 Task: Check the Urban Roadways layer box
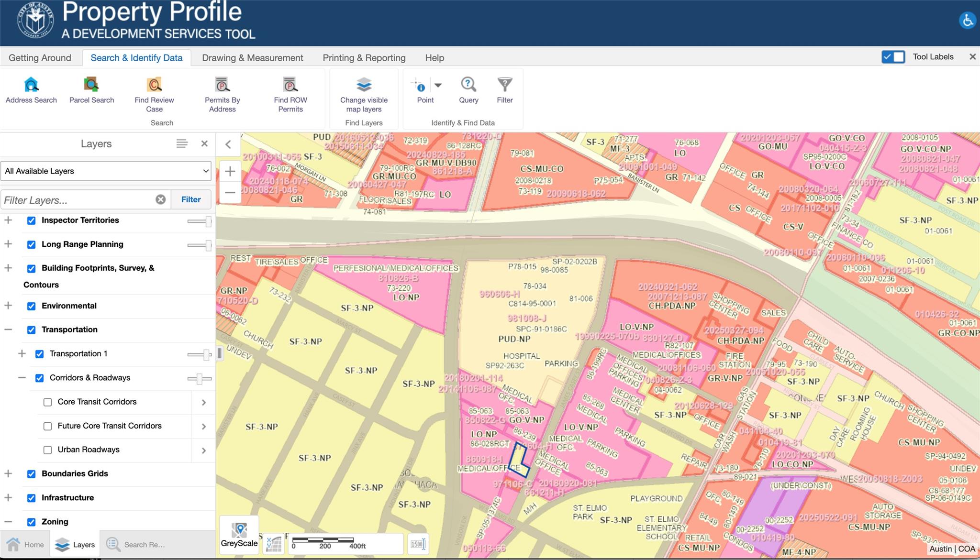coord(48,450)
